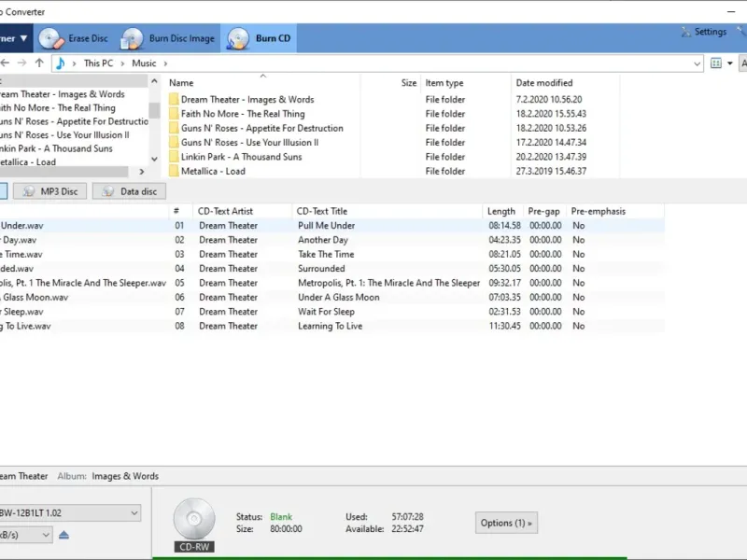Eject the disc tray
The image size is (747, 560).
[x=63, y=535]
